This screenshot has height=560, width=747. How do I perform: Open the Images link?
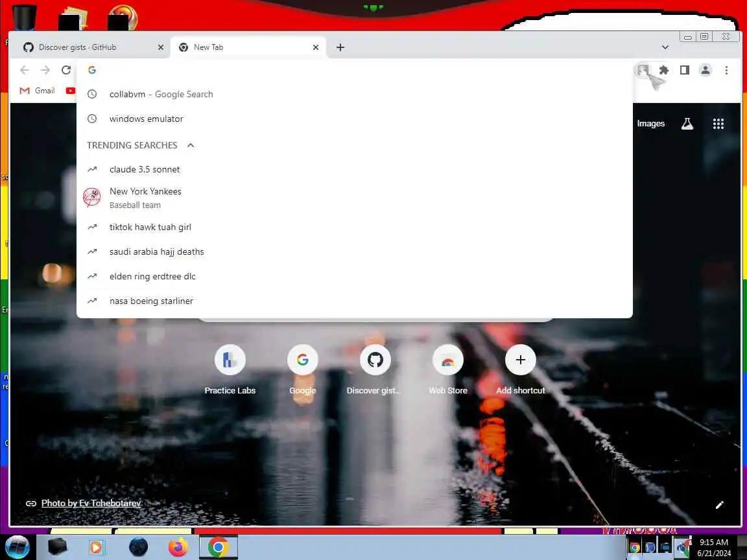pos(650,124)
